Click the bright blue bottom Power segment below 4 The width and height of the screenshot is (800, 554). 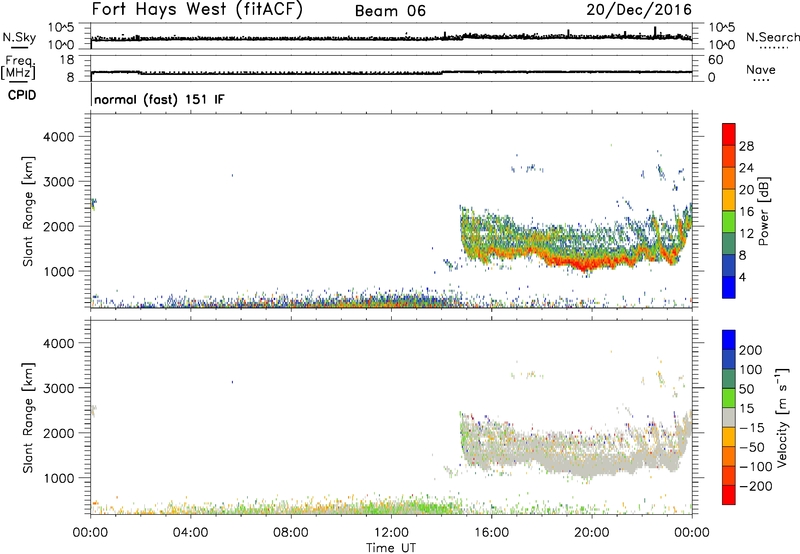coord(729,287)
